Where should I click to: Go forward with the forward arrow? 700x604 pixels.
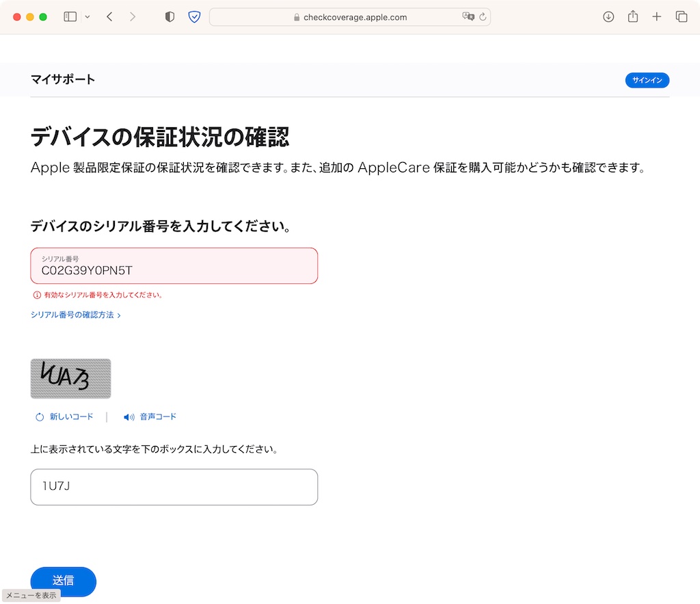click(x=133, y=17)
